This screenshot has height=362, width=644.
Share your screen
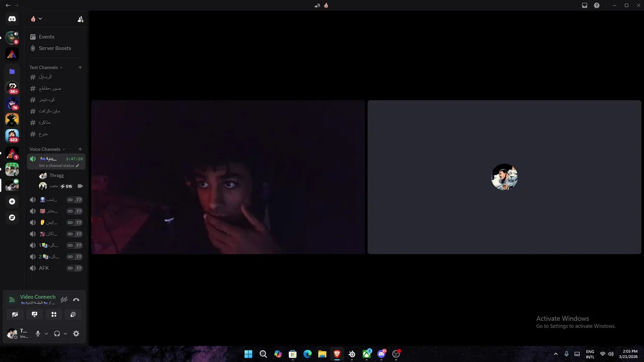tap(34, 314)
